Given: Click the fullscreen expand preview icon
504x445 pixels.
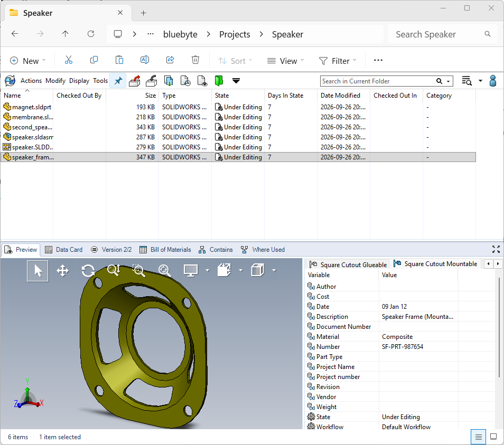Looking at the screenshot, I should coord(496,249).
